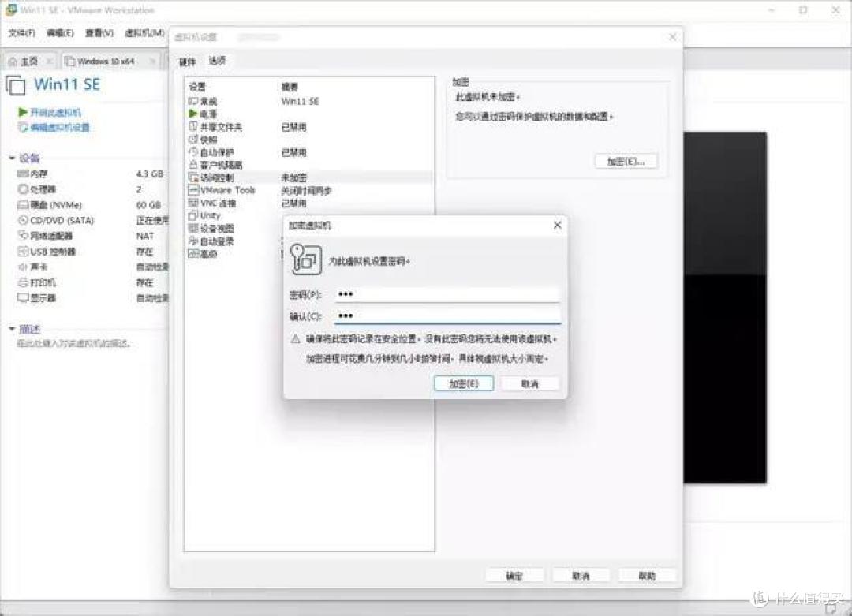Select the 访问控制 icon in settings list

(193, 177)
